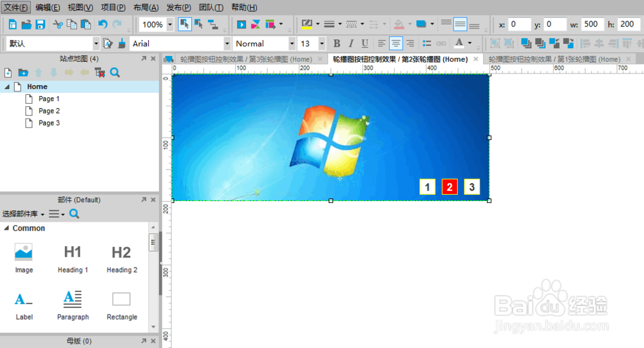The width and height of the screenshot is (644, 348).
Task: Open the text color picker
Action: 459,43
